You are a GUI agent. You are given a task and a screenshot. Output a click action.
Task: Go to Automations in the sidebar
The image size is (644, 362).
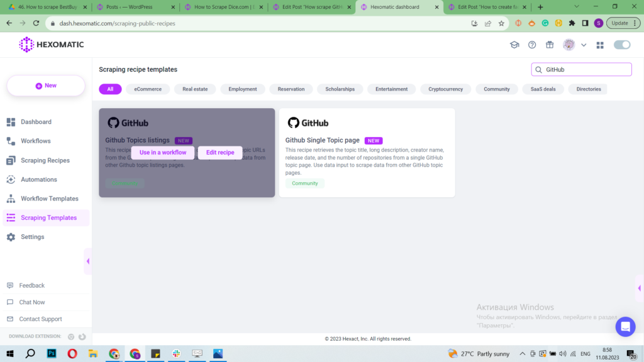click(38, 179)
